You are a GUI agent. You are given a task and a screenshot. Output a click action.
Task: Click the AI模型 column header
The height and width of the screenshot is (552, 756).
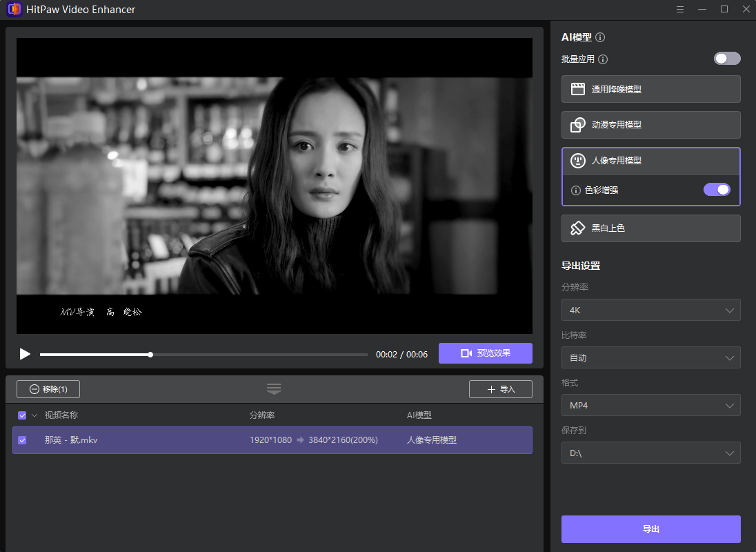coord(419,415)
